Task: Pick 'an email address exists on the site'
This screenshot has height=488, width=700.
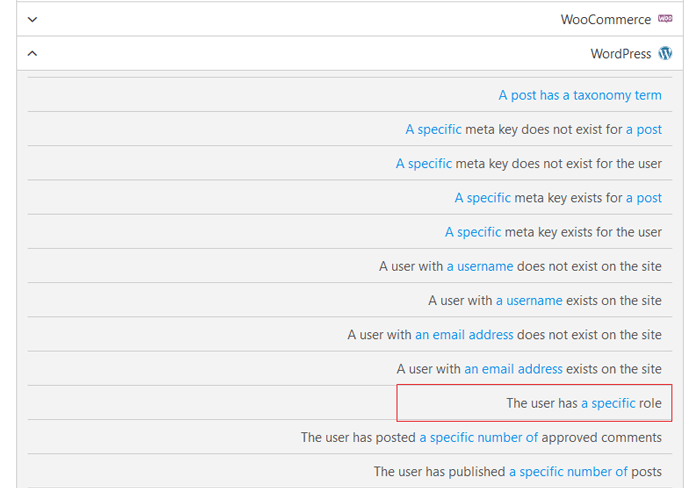Action: 529,369
